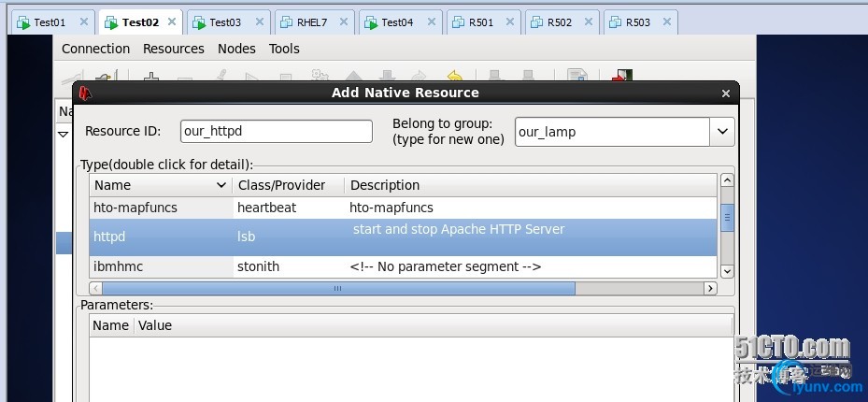
Task: Close the Test03 tab with its X
Action: pyautogui.click(x=259, y=22)
